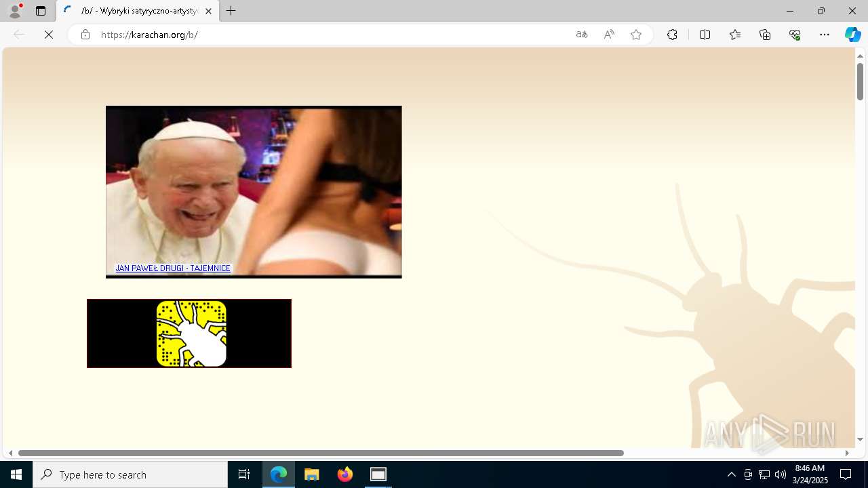The width and height of the screenshot is (868, 488).
Task: Open Copilot sidebar
Action: click(853, 35)
